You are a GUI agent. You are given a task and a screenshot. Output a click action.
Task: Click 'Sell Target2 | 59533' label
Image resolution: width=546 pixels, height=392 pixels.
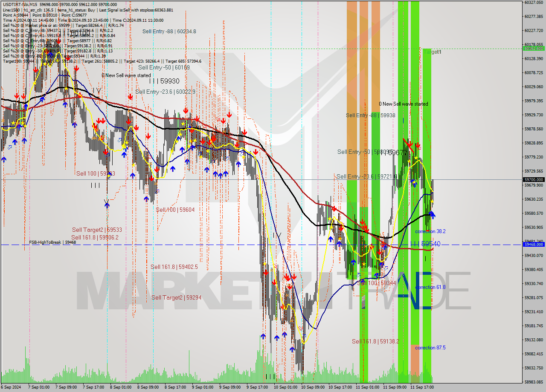pos(97,230)
